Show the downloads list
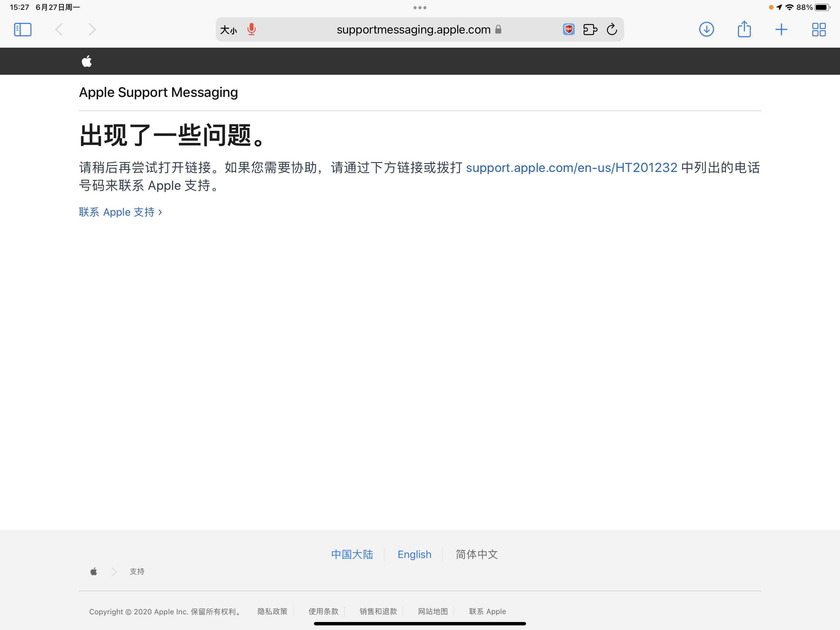The height and width of the screenshot is (630, 840). tap(706, 29)
